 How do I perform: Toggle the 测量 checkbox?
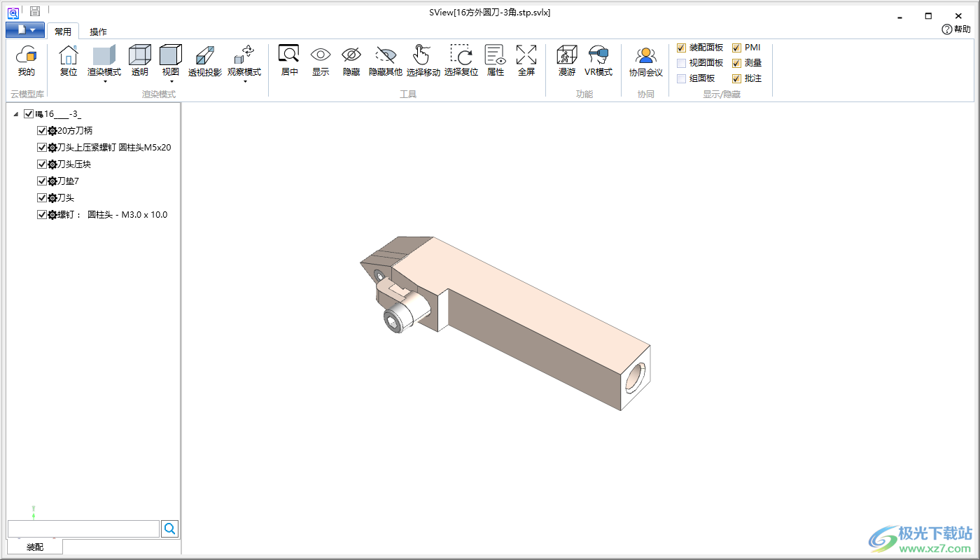736,63
